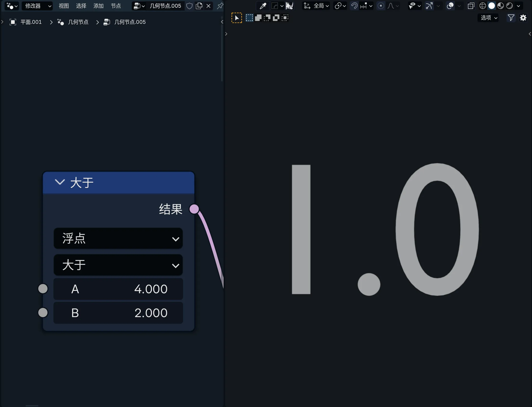The width and height of the screenshot is (532, 407).
Task: Browse node groups next to 几何节点.005 name field
Action: (139, 6)
